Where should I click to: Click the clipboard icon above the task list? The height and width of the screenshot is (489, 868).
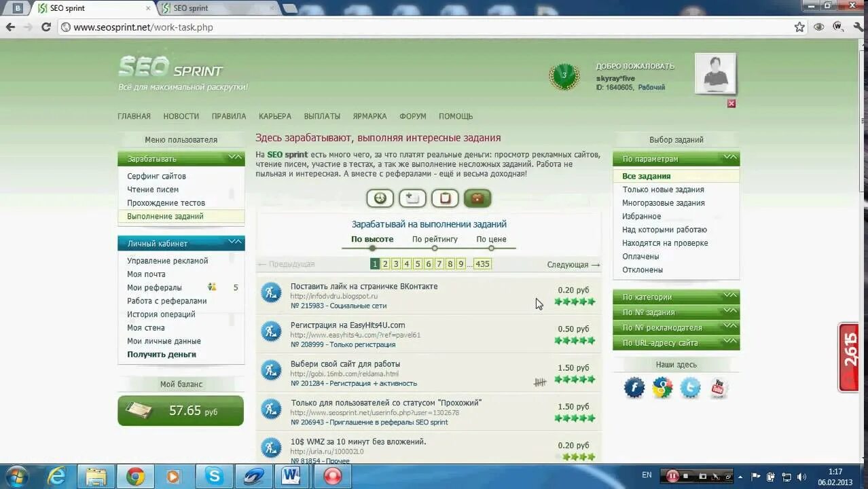(445, 198)
